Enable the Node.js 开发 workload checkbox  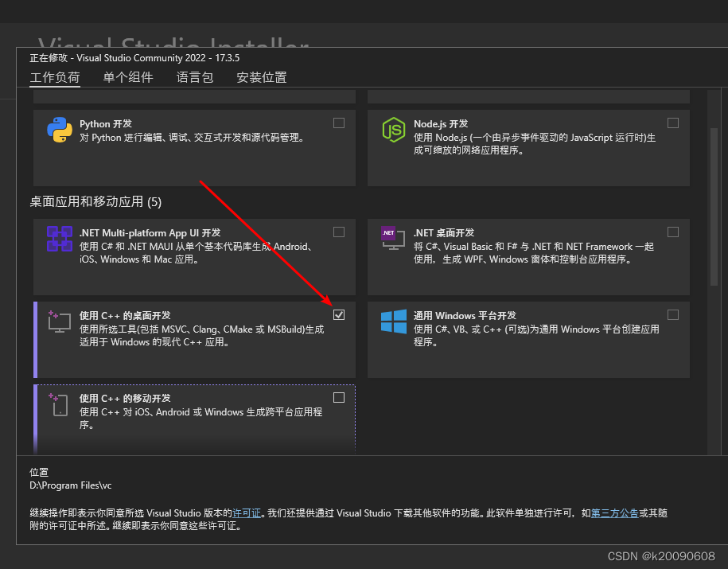tap(673, 123)
